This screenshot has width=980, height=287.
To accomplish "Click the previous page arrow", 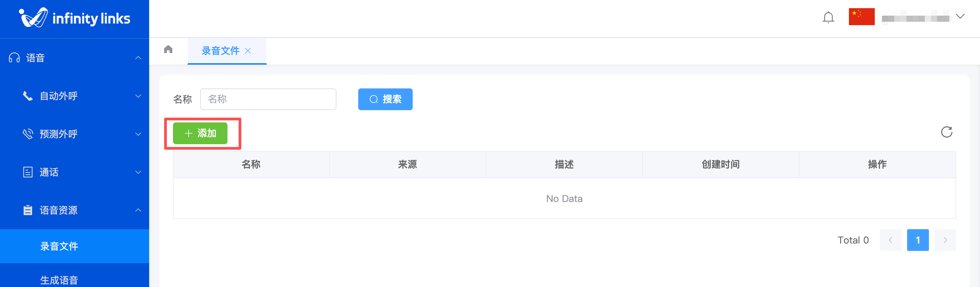I will tap(890, 240).
